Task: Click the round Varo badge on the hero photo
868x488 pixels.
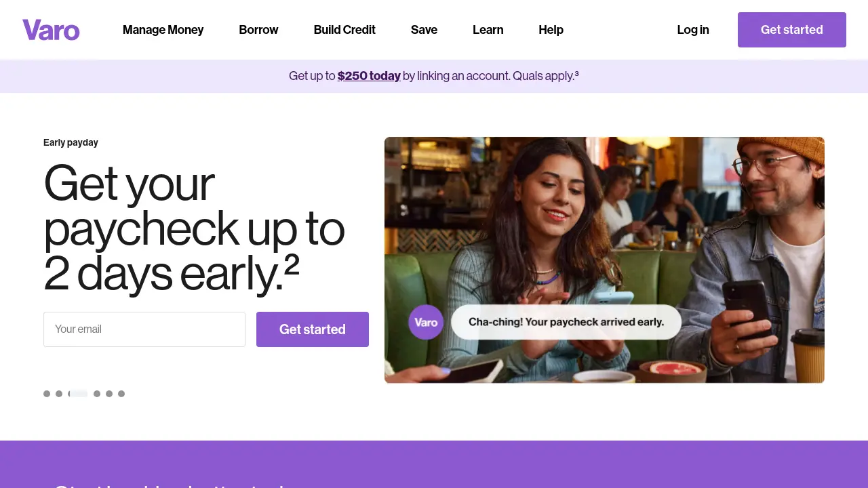Action: click(426, 322)
